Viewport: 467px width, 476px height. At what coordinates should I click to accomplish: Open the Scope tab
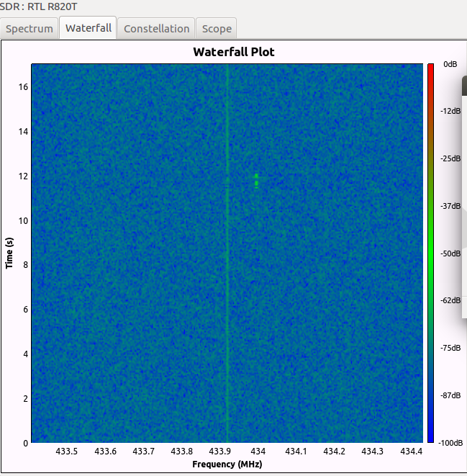pyautogui.click(x=217, y=29)
